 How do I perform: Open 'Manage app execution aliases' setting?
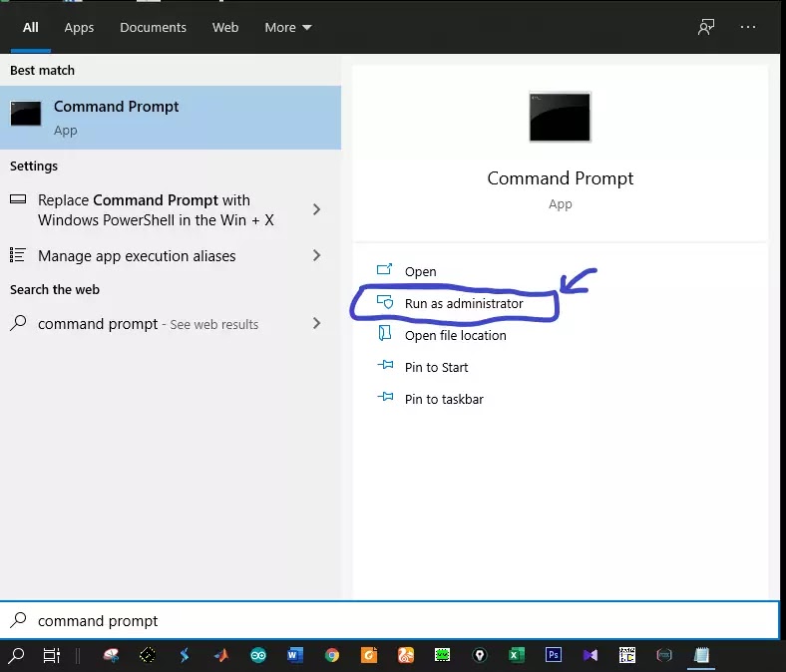[137, 256]
